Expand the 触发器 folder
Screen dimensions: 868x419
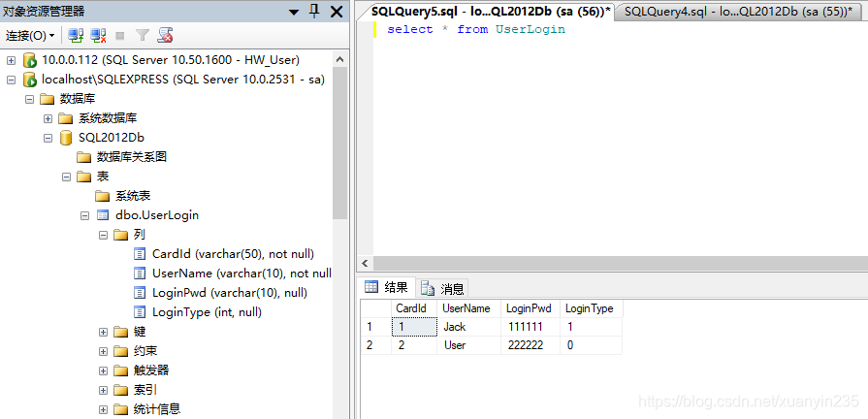point(103,371)
